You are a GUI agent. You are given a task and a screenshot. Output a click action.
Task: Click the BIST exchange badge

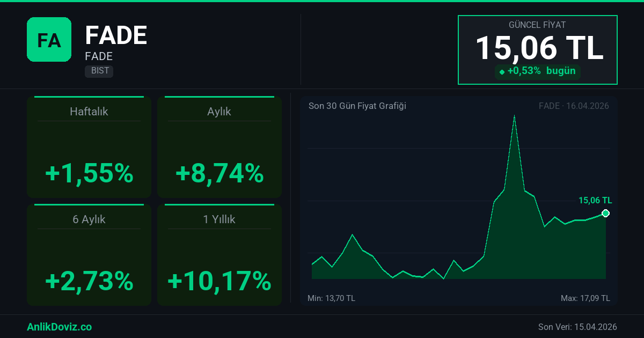[x=99, y=71]
